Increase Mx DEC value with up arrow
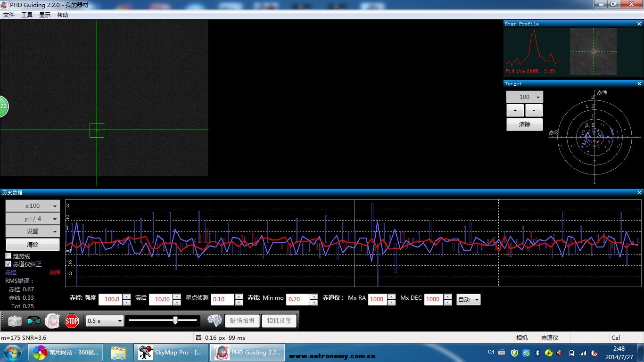The height and width of the screenshot is (362, 644). 447,296
